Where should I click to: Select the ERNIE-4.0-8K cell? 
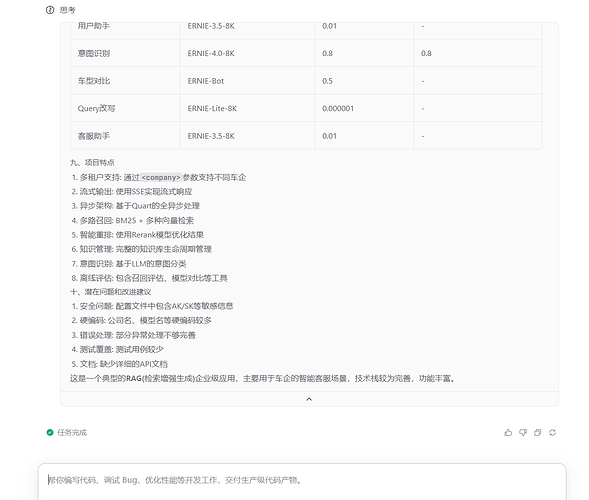coord(247,53)
